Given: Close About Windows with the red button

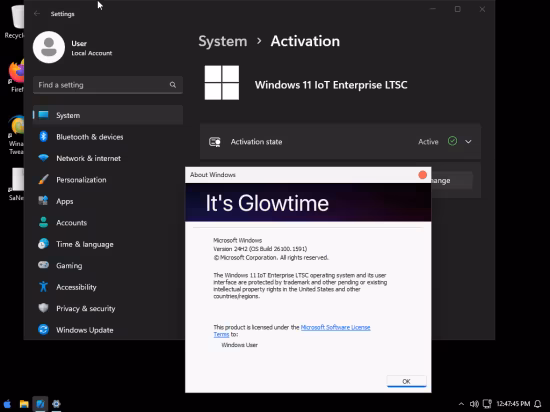Looking at the screenshot, I should point(423,175).
